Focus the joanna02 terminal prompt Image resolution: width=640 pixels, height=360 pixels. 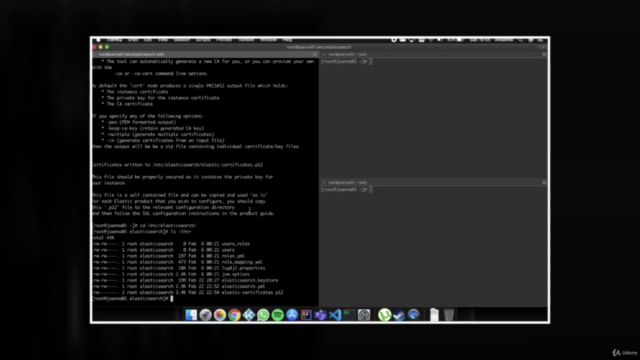coord(347,62)
